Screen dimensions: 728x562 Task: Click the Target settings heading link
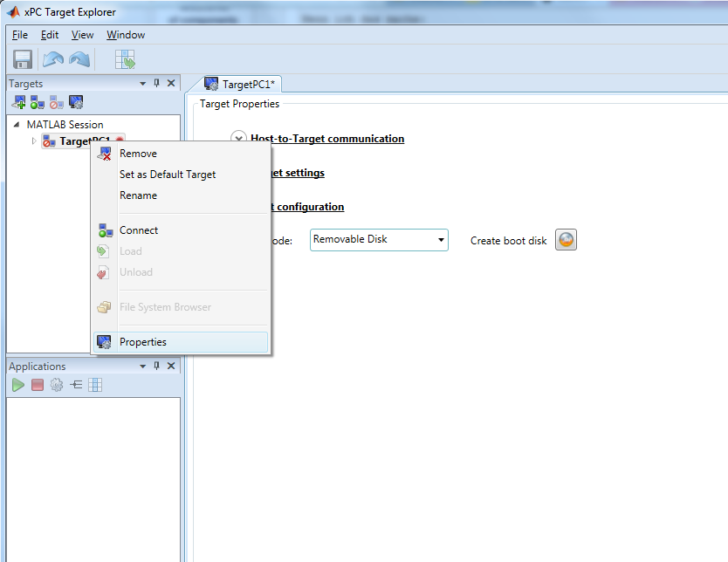click(298, 173)
